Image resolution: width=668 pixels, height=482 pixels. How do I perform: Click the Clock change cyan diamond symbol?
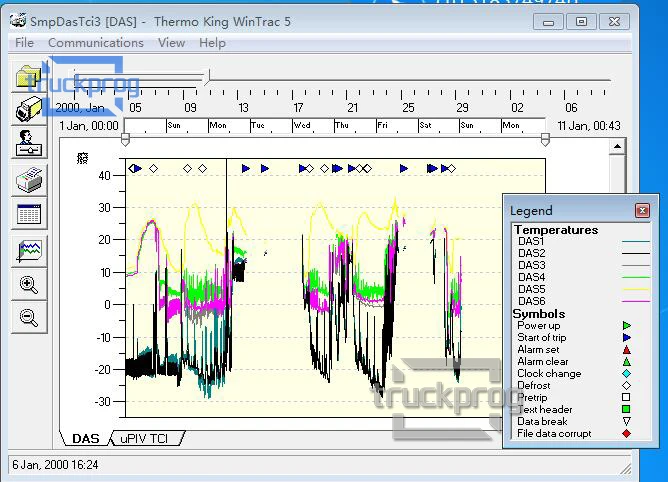tap(626, 374)
